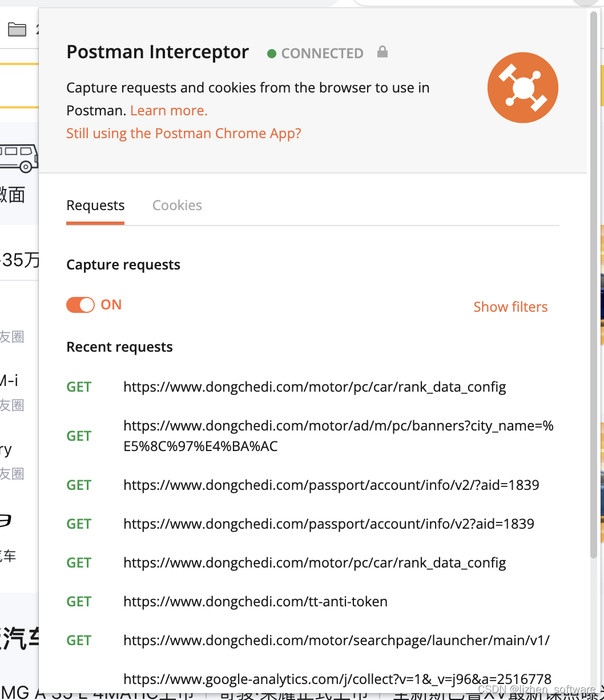
Task: Click GET label of the tt-anti-token request
Action: 79,602
